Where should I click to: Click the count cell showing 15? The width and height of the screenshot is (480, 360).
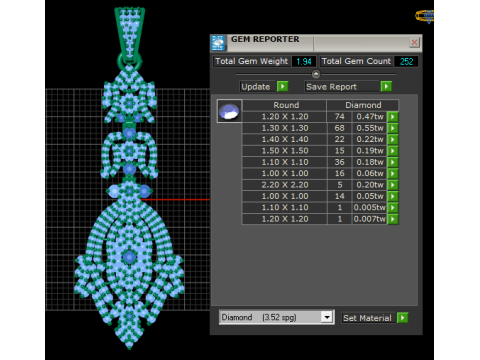click(x=339, y=151)
